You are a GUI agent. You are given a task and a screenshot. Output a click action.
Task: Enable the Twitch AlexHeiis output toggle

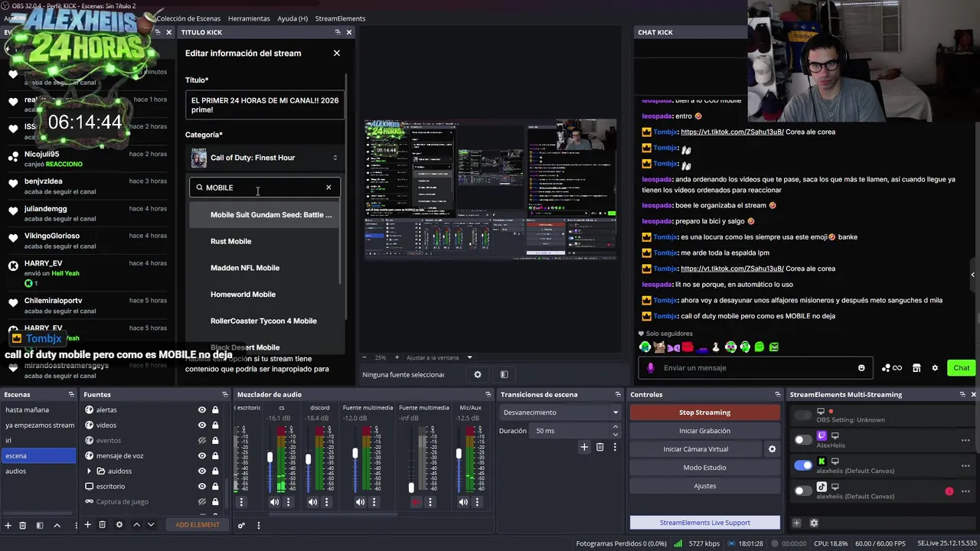pyautogui.click(x=802, y=439)
